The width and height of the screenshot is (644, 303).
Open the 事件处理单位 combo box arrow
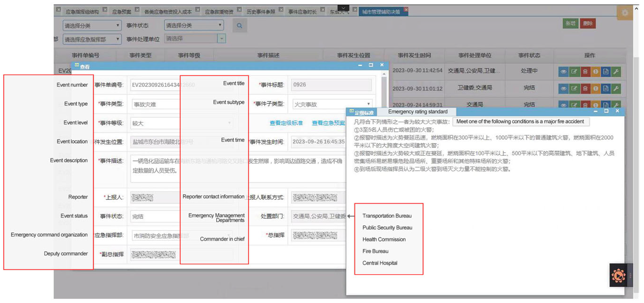[221, 39]
